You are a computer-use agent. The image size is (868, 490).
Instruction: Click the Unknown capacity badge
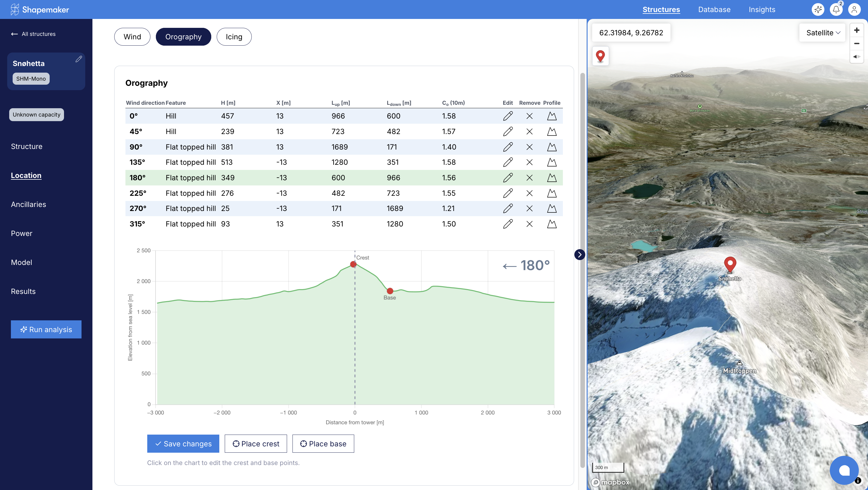(36, 115)
